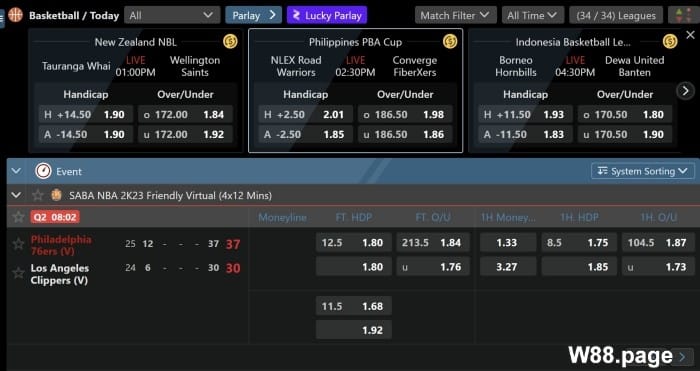Screen dimensions: 700x371
Task: Select 1H HDP odds 1.85
Action: tap(579, 267)
